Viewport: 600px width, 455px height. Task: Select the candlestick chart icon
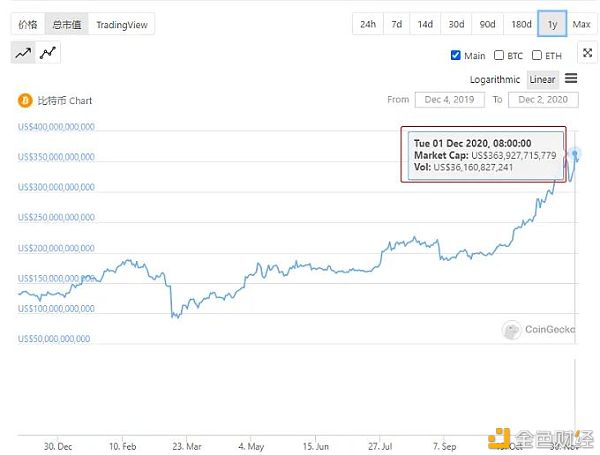[x=47, y=53]
